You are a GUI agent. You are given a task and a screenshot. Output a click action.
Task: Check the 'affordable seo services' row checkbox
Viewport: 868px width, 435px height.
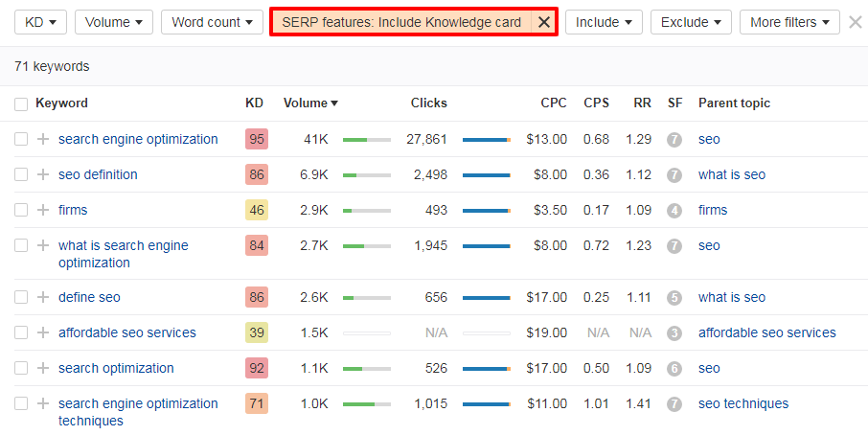21,332
